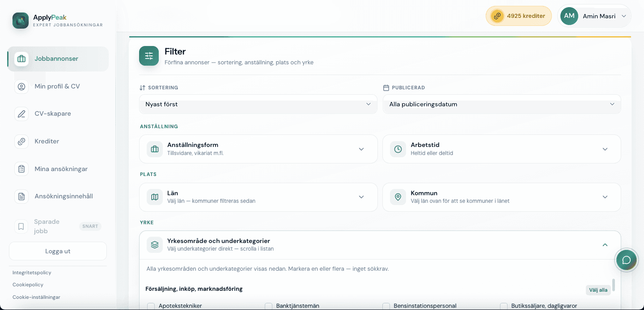Click the Kommun location pin icon

click(x=398, y=197)
